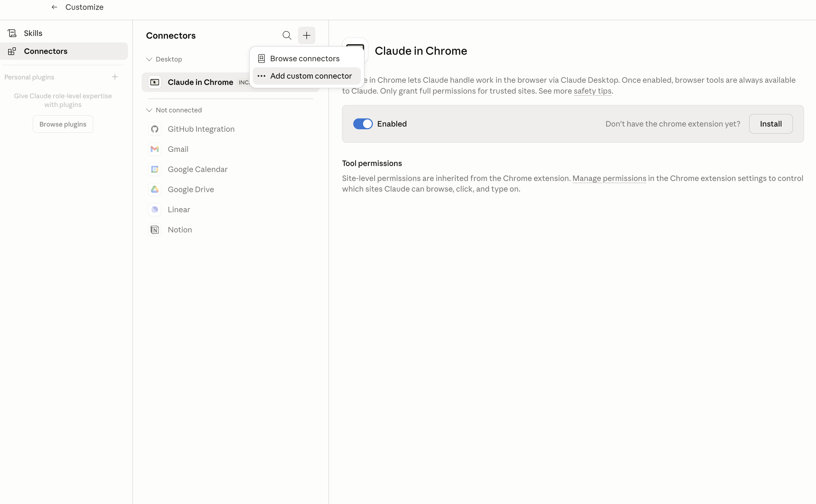The width and height of the screenshot is (816, 504).
Task: Click the GitHub Integration icon
Action: pos(154,129)
